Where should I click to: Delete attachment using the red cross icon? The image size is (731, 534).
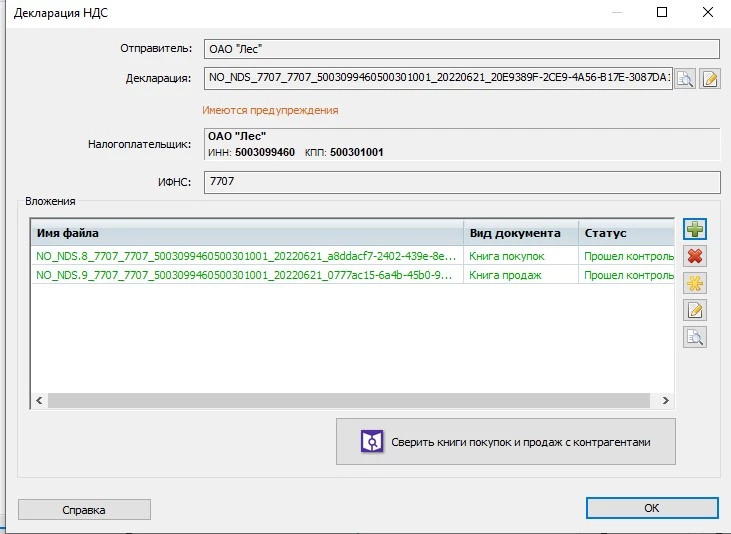click(x=695, y=257)
